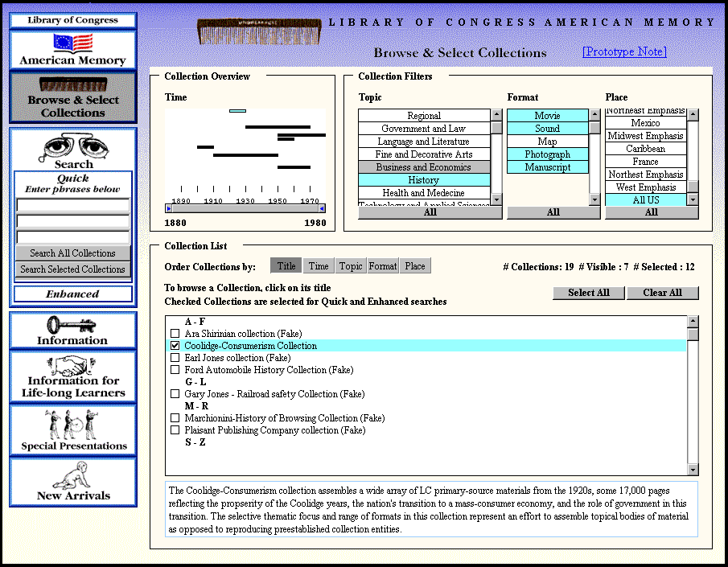
Task: Check the Ford Automobile History Collection checkbox
Action: [175, 370]
